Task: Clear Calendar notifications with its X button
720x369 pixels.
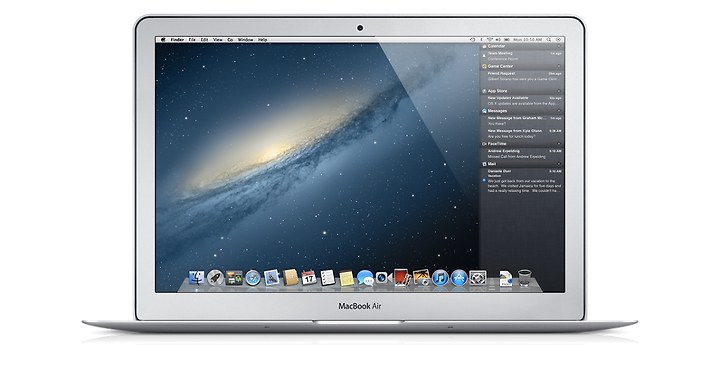Action: pyautogui.click(x=559, y=46)
